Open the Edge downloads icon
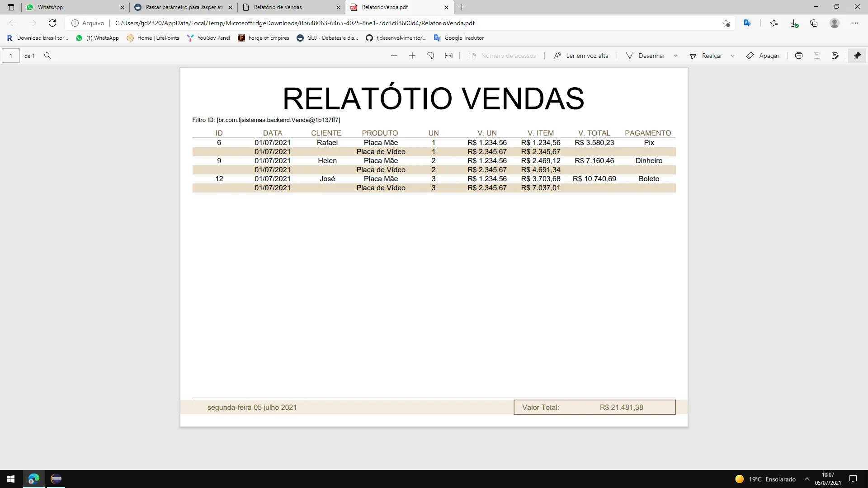Screen dimensions: 868x488 click(794, 23)
